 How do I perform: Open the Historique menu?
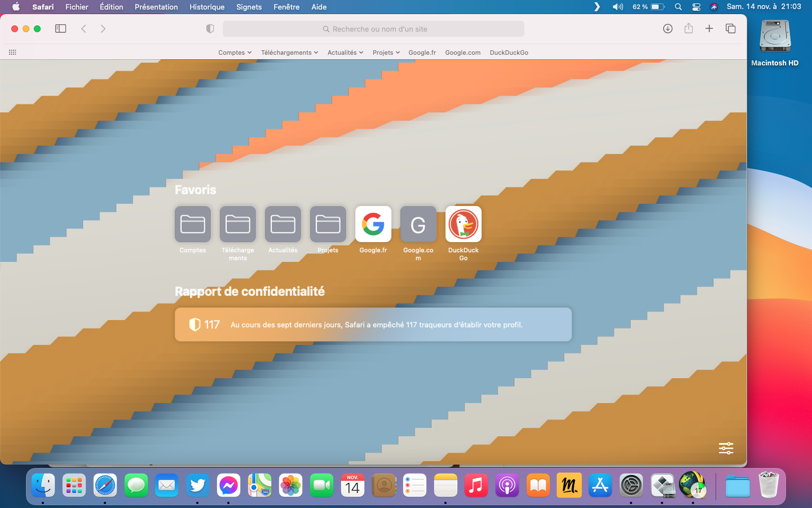[207, 7]
